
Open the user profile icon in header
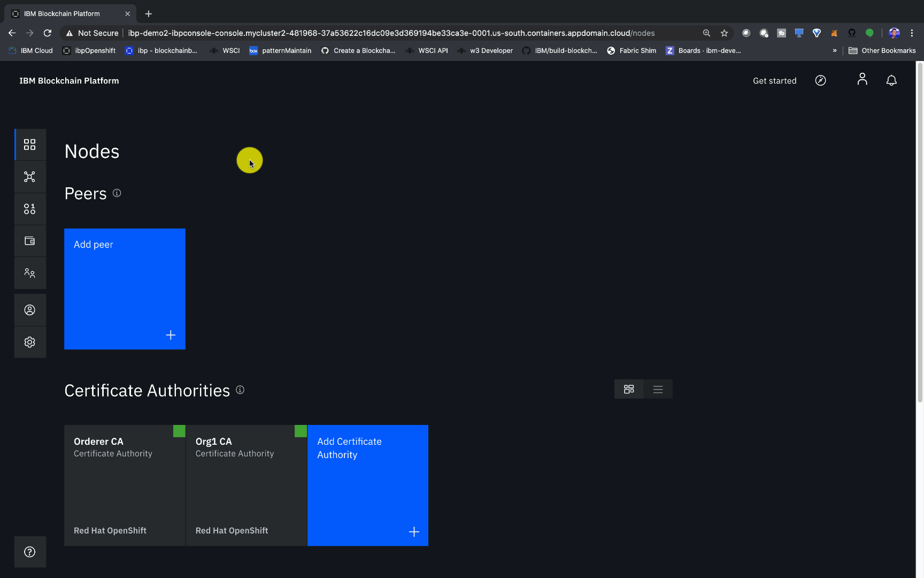862,79
